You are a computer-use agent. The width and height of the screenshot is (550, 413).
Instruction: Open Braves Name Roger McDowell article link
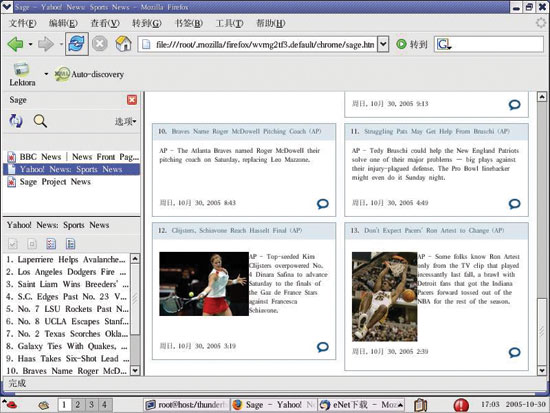[246, 131]
